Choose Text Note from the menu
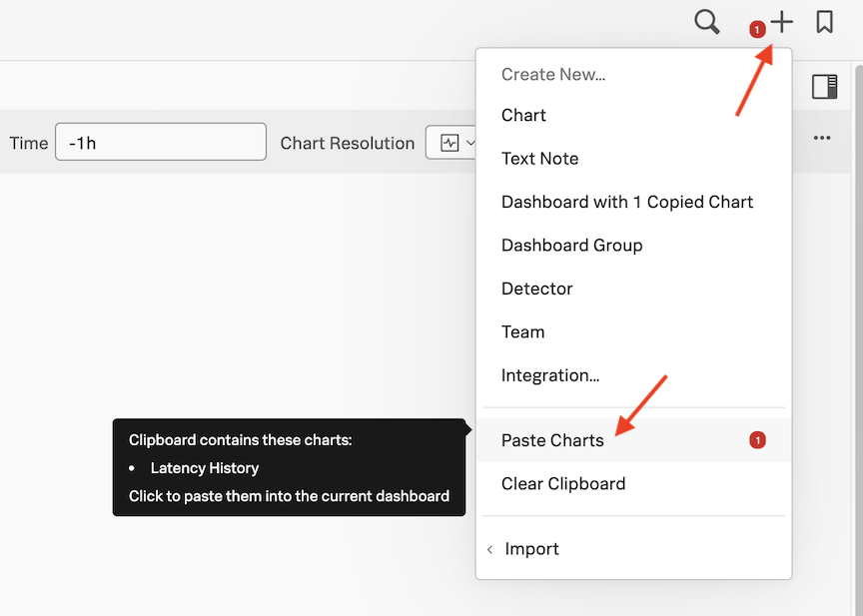Screen dimensions: 863x616 click(539, 159)
